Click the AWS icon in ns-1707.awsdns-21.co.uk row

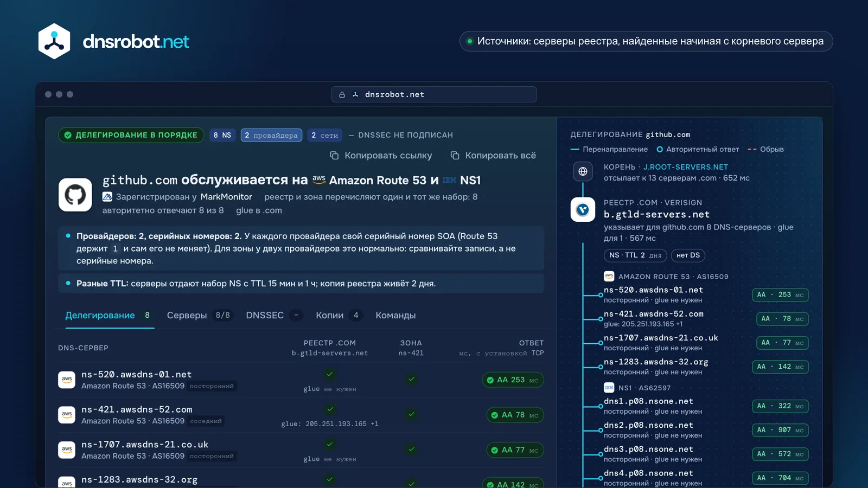coord(67,450)
